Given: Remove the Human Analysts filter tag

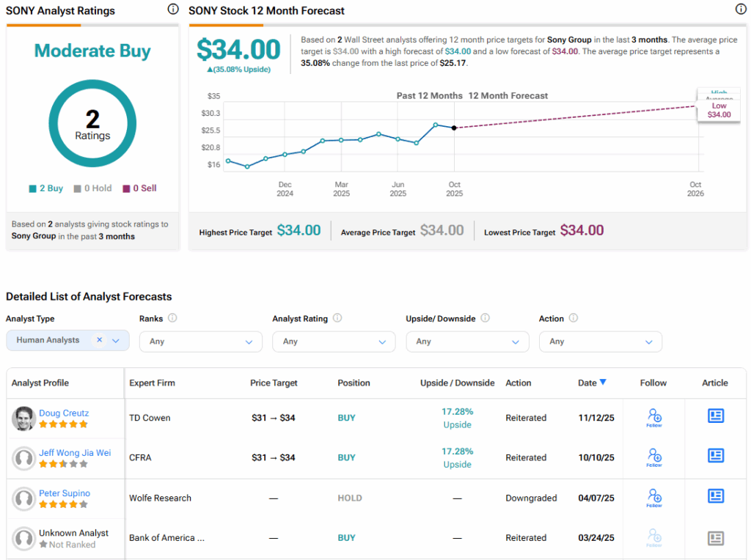Looking at the screenshot, I should 99,340.
